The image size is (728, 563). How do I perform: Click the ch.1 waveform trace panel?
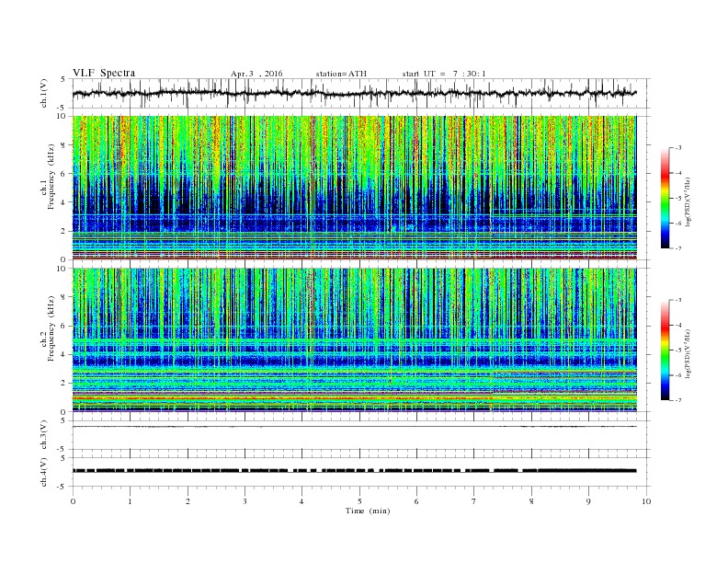tap(361, 93)
